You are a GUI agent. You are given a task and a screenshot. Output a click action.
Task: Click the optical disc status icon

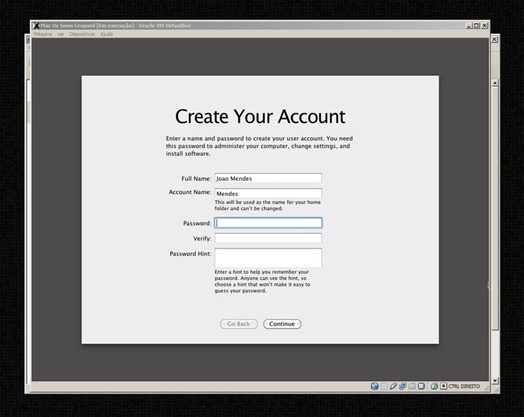pyautogui.click(x=384, y=386)
